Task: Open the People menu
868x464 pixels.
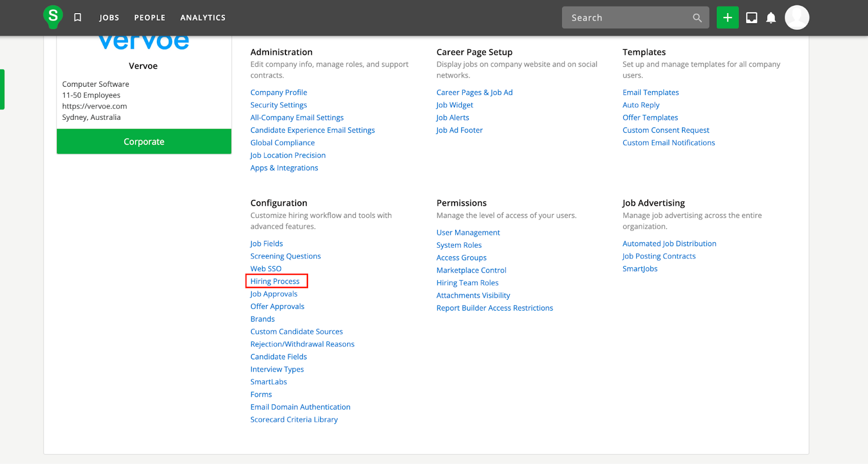Action: [150, 18]
